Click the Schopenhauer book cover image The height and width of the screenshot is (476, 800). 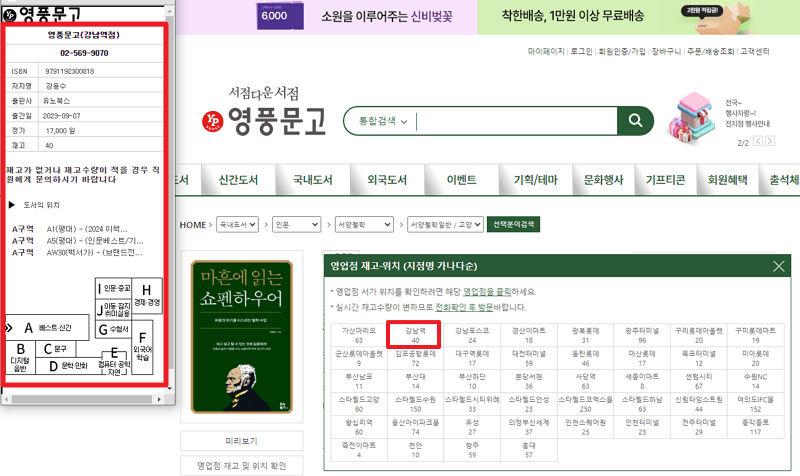click(241, 337)
